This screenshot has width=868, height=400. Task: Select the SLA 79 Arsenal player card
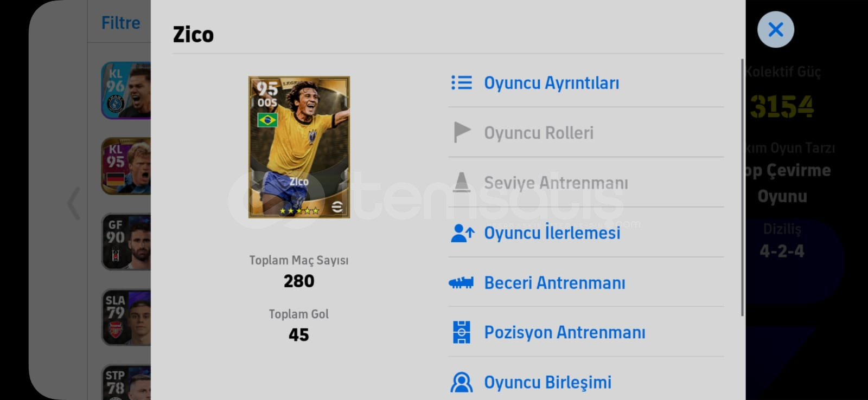pos(126,317)
